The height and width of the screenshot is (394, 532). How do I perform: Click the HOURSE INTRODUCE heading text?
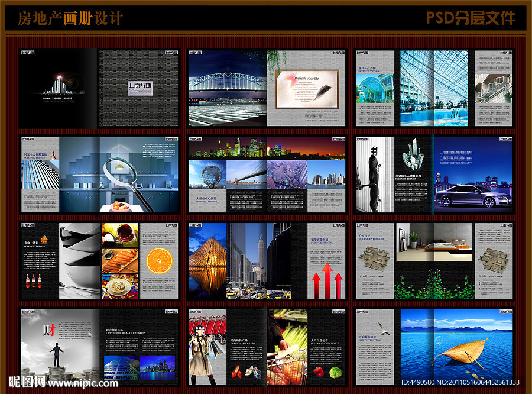click(372, 239)
